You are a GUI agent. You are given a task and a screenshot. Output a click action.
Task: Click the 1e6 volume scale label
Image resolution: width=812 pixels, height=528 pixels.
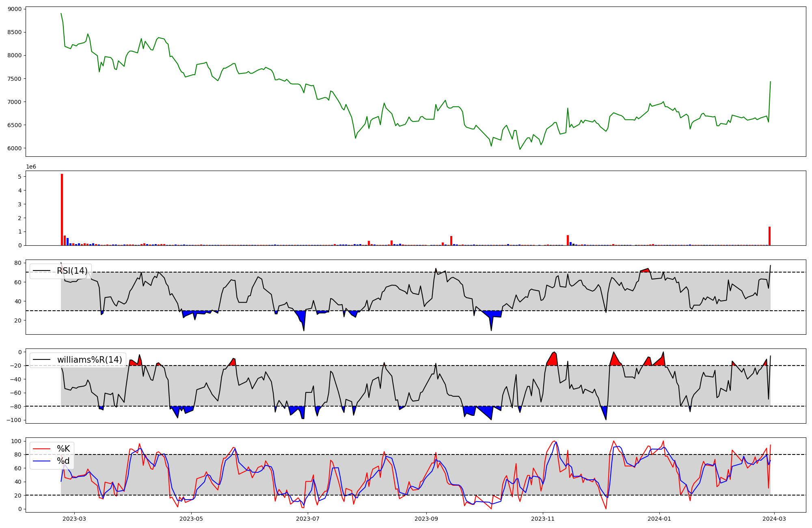tap(31, 167)
